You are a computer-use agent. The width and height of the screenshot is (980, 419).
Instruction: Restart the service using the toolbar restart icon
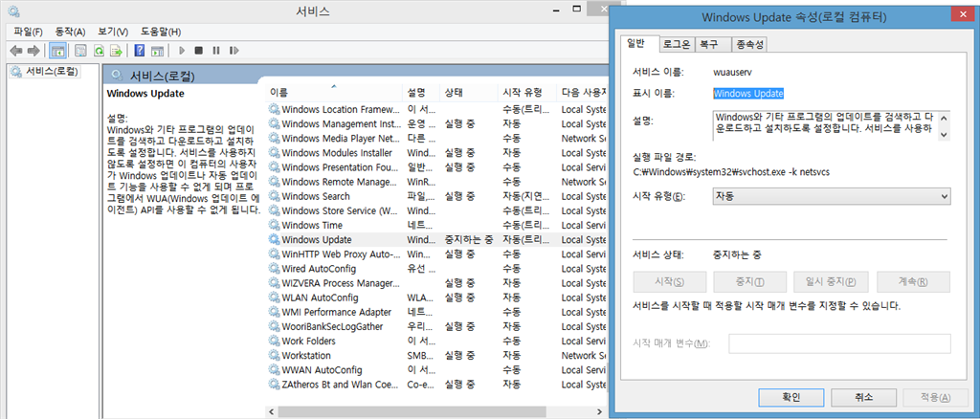(x=234, y=51)
